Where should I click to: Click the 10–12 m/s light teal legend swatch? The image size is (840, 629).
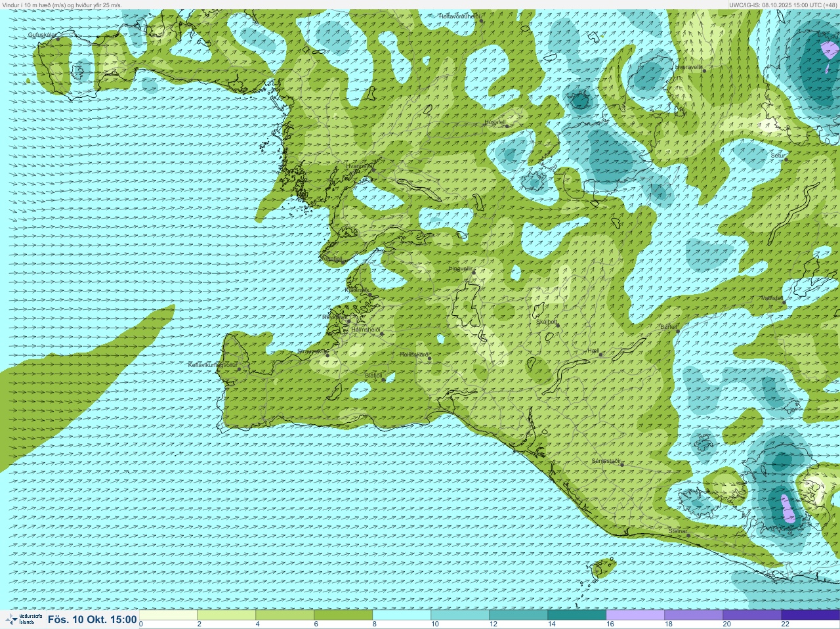460,615
